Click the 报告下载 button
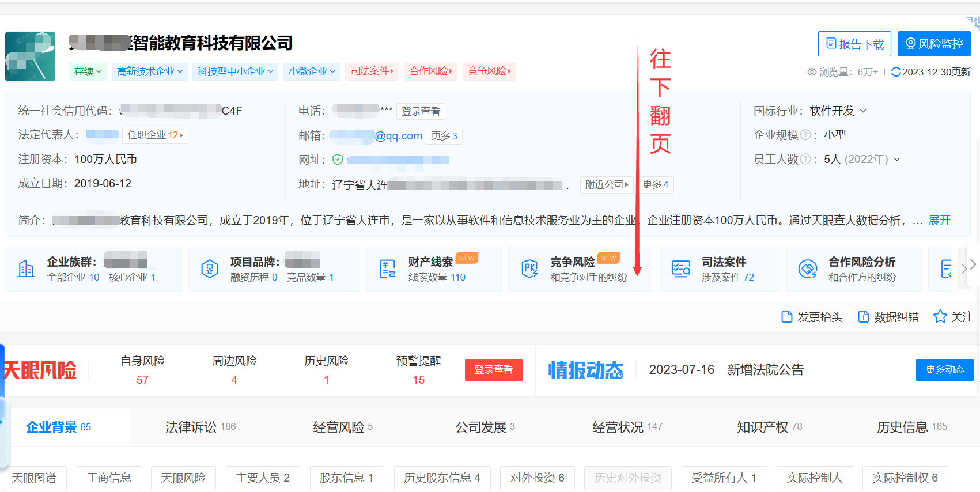The image size is (980, 492). coord(854,44)
